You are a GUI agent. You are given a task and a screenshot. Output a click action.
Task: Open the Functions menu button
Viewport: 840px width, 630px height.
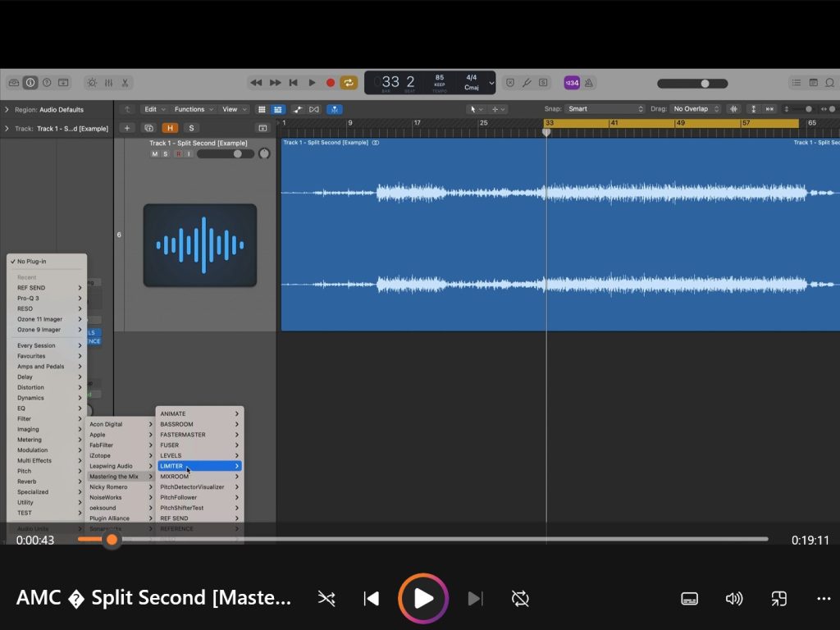coord(194,109)
